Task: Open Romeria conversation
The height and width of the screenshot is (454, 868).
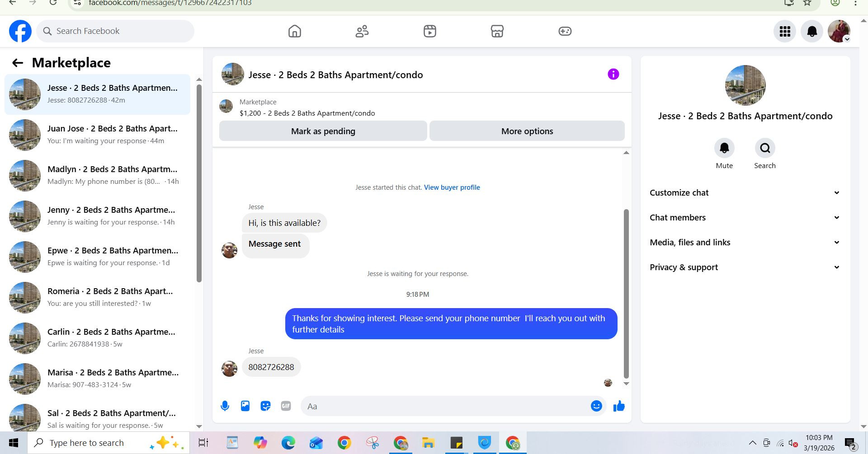Action: click(x=97, y=297)
